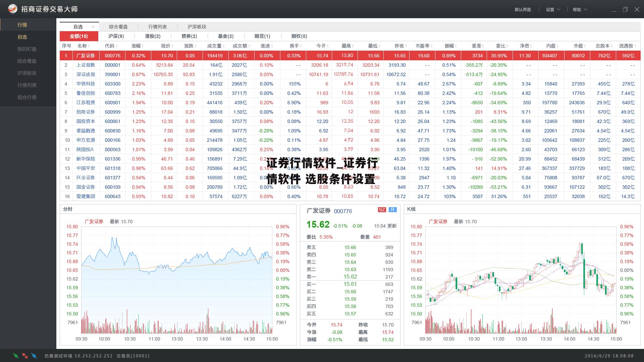The width and height of the screenshot is (644, 362).
Task: Click 广发证券 000776 stock row
Action: 177,56
